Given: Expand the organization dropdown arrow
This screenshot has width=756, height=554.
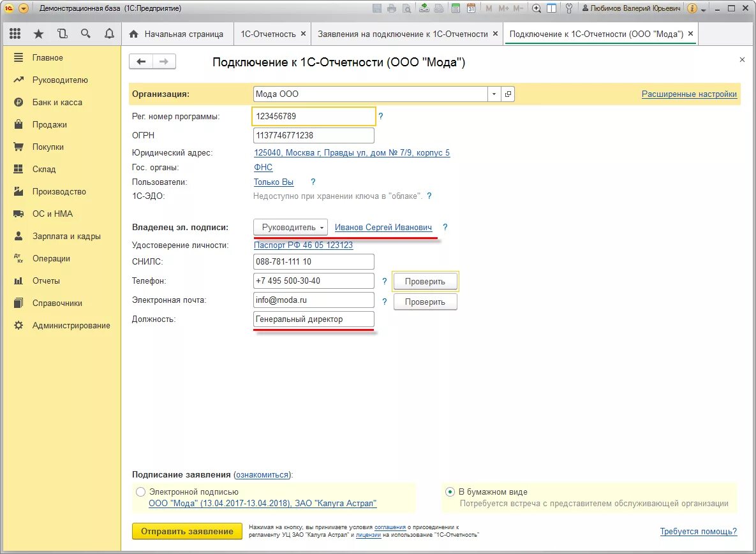Looking at the screenshot, I should (494, 94).
